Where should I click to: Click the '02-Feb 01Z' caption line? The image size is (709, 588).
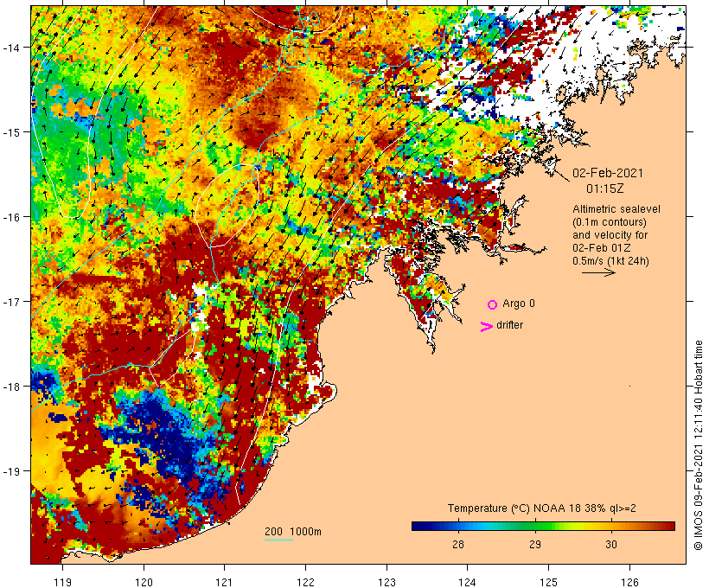point(602,248)
